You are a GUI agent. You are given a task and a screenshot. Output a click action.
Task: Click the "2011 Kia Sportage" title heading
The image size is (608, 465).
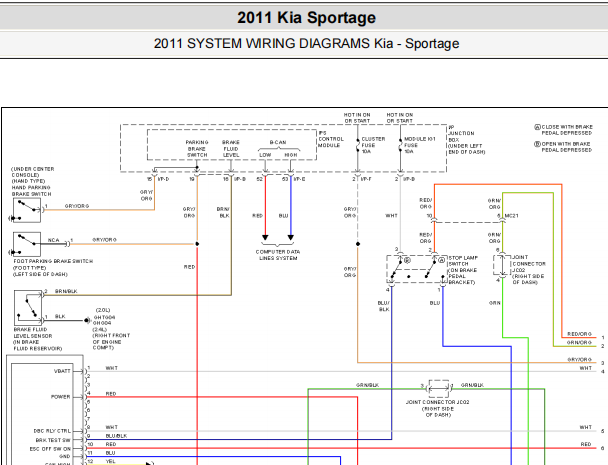pos(306,17)
